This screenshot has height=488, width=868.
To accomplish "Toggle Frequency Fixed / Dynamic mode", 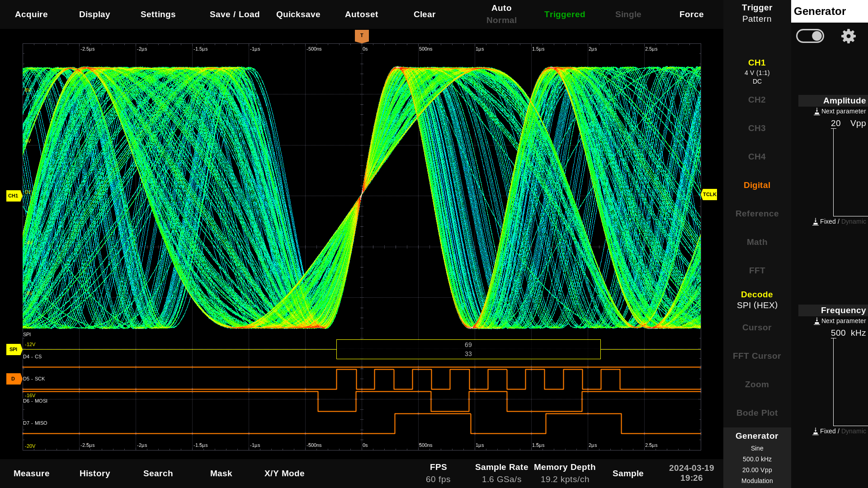I will (839, 431).
